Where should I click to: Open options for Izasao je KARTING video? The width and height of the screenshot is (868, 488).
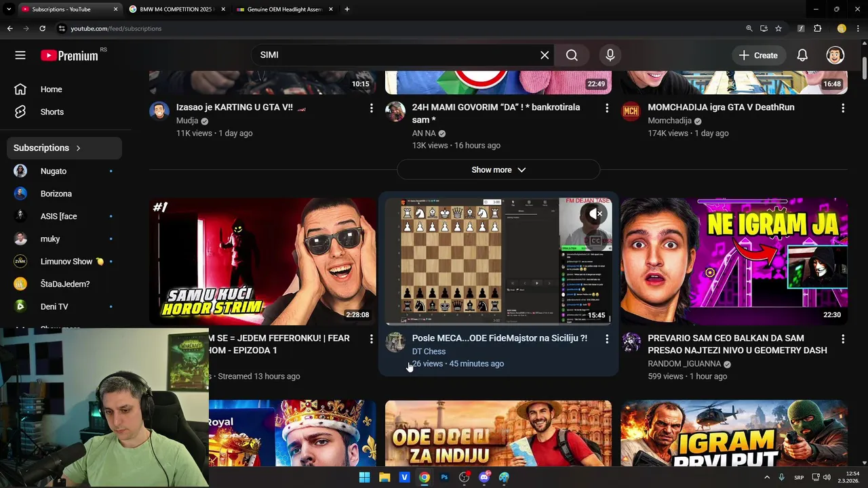pos(371,108)
